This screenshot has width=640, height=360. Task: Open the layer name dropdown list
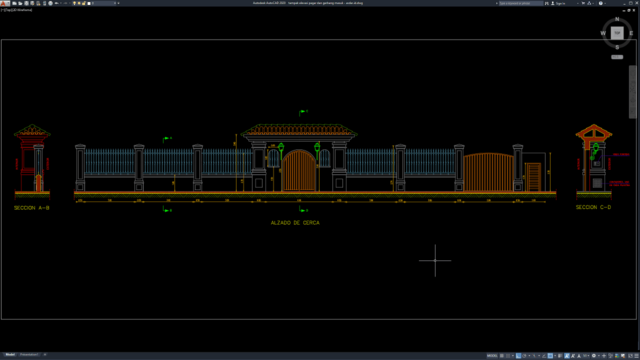115,3
